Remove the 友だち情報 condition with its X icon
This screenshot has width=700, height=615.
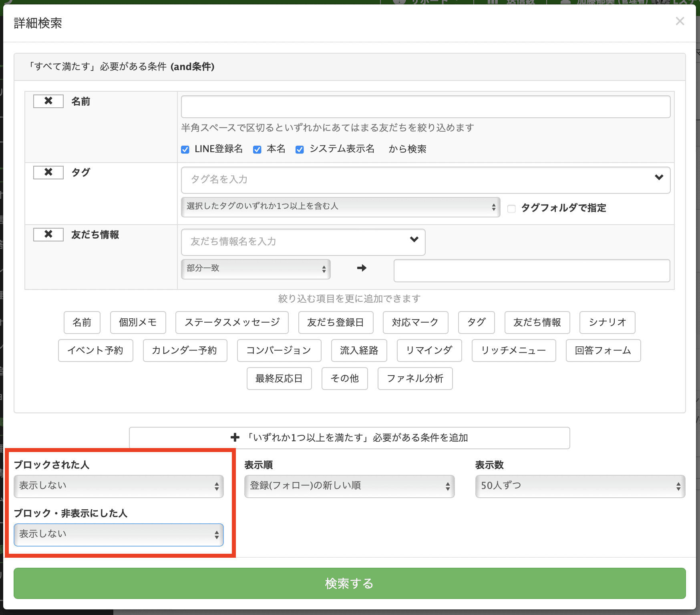click(x=48, y=234)
